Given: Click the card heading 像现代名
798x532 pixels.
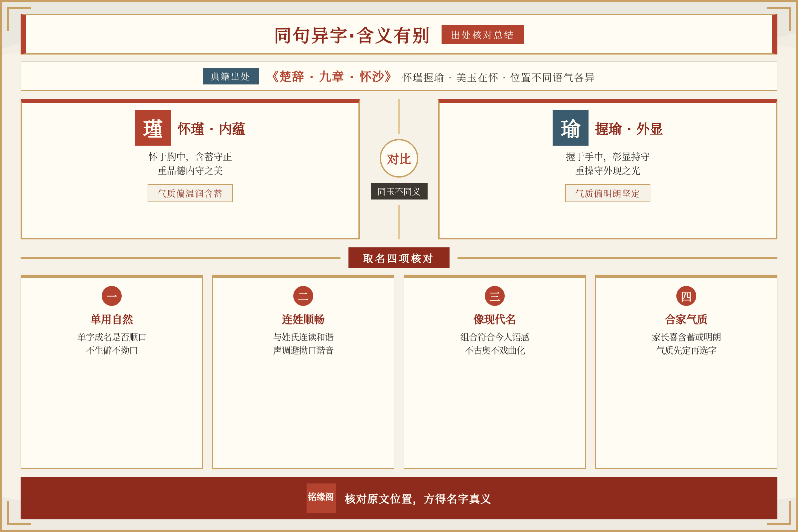Looking at the screenshot, I should click(x=495, y=319).
